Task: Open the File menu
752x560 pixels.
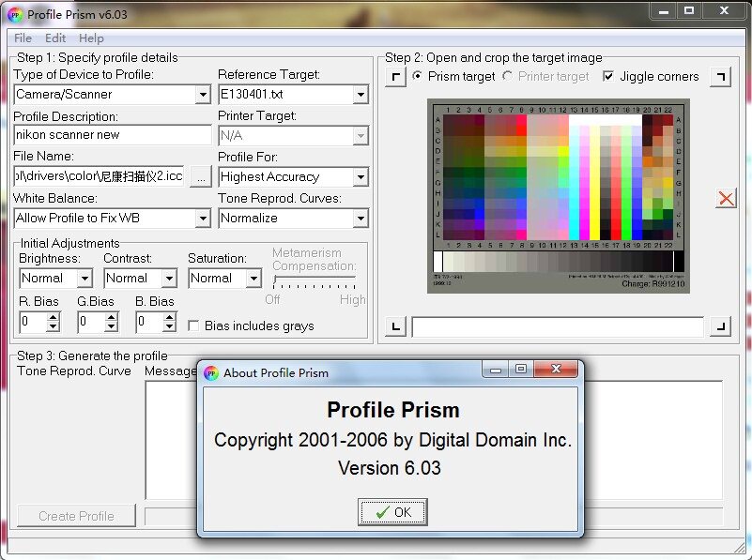Action: (x=23, y=38)
